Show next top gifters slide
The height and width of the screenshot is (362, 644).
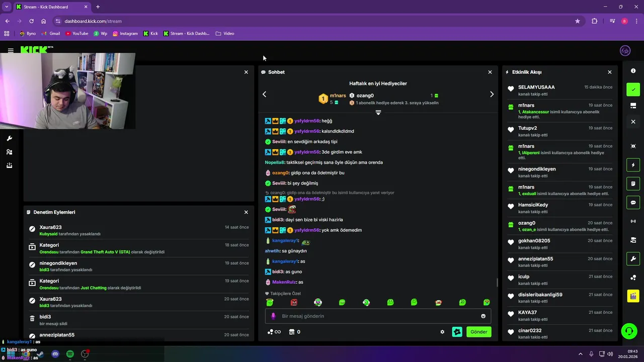(x=492, y=94)
